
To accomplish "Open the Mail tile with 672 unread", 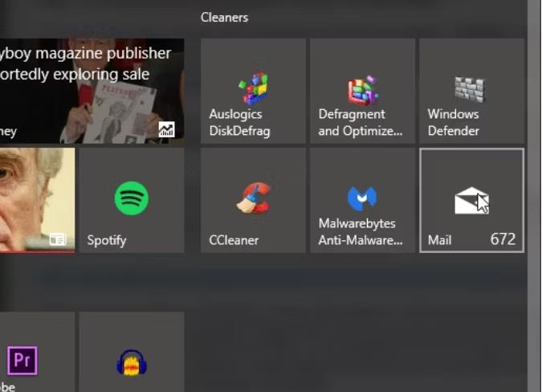I will click(x=471, y=201).
